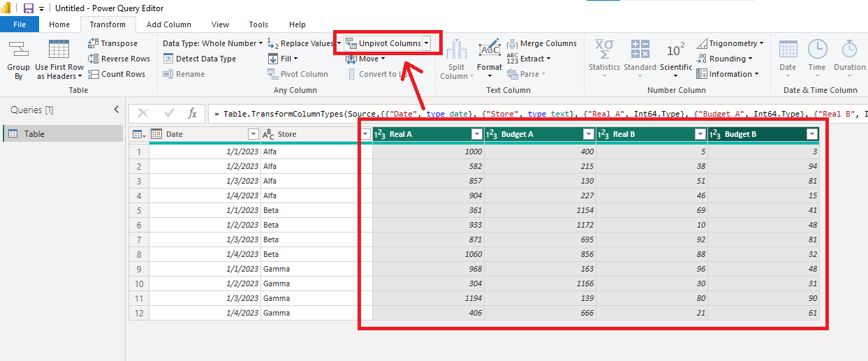Collapse the Queries pane
868x361 pixels.
(117, 110)
